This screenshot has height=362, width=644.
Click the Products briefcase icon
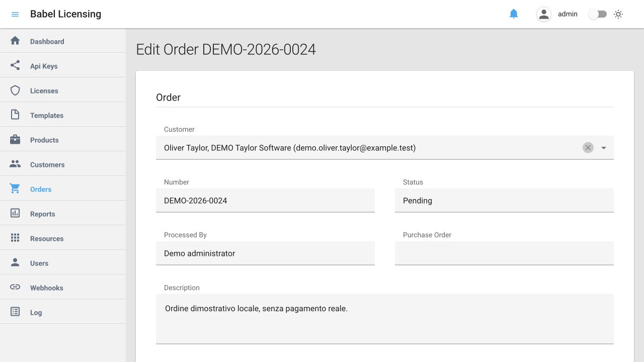[x=15, y=139]
